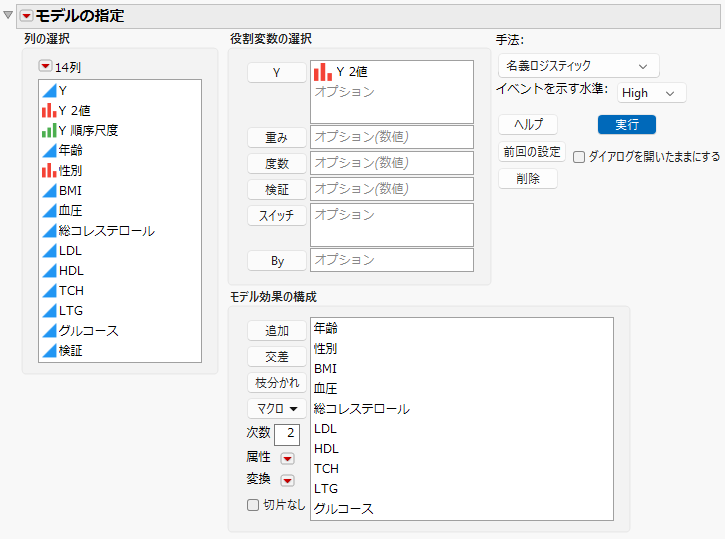Select グルコース in the model effects list
The image size is (725, 539).
(344, 508)
